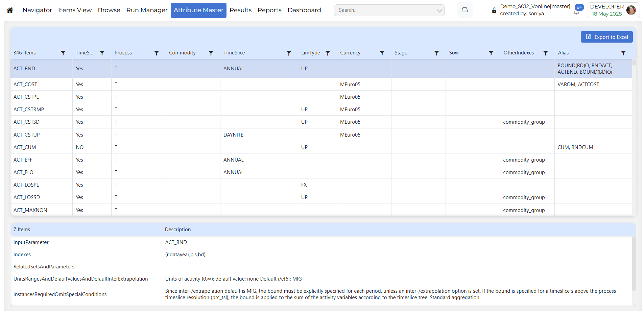This screenshot has height=311, width=644.
Task: Expand the search box dropdown arrow
Action: click(439, 10)
